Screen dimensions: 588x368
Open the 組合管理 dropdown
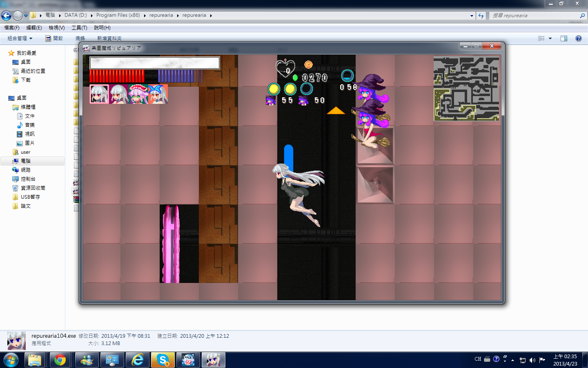pyautogui.click(x=20, y=38)
